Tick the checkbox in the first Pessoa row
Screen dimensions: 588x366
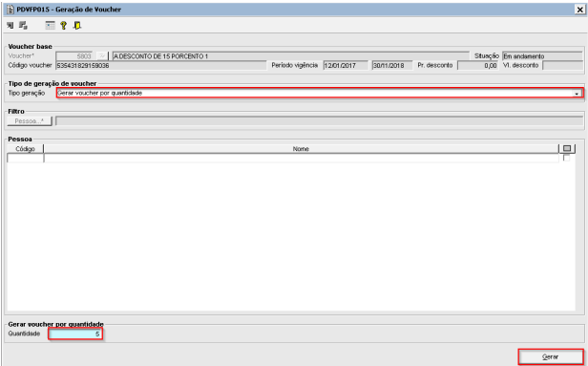pos(567,158)
